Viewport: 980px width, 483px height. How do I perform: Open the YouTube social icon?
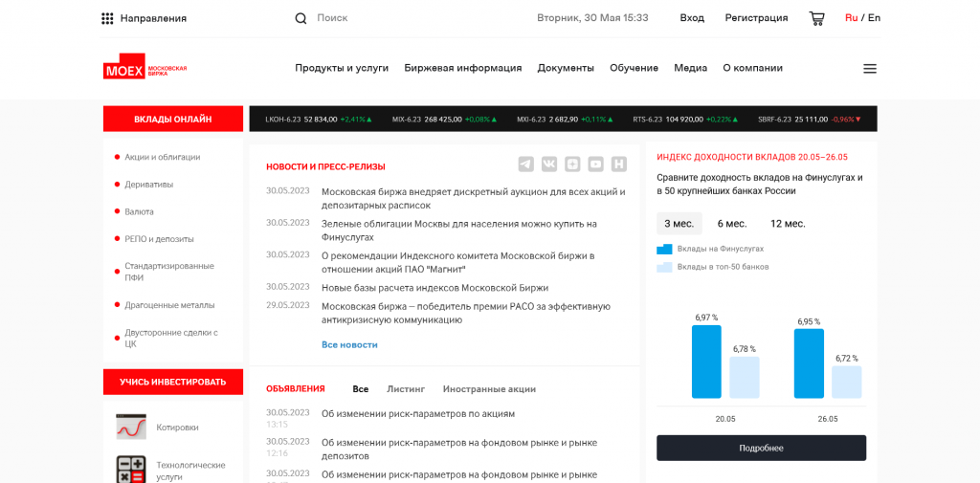pos(595,165)
